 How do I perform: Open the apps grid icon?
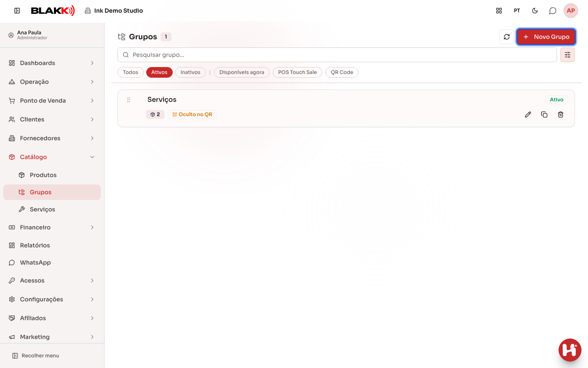pos(499,11)
